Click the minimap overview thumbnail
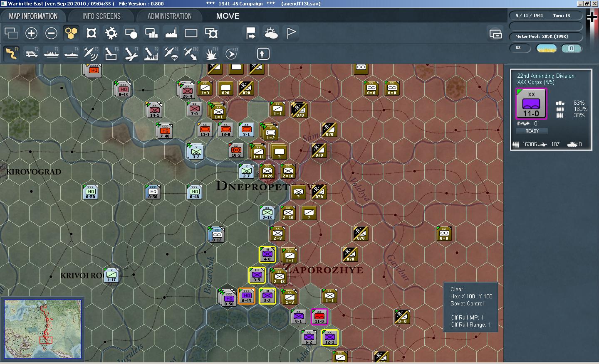Image resolution: width=599 pixels, height=364 pixels. click(x=42, y=329)
